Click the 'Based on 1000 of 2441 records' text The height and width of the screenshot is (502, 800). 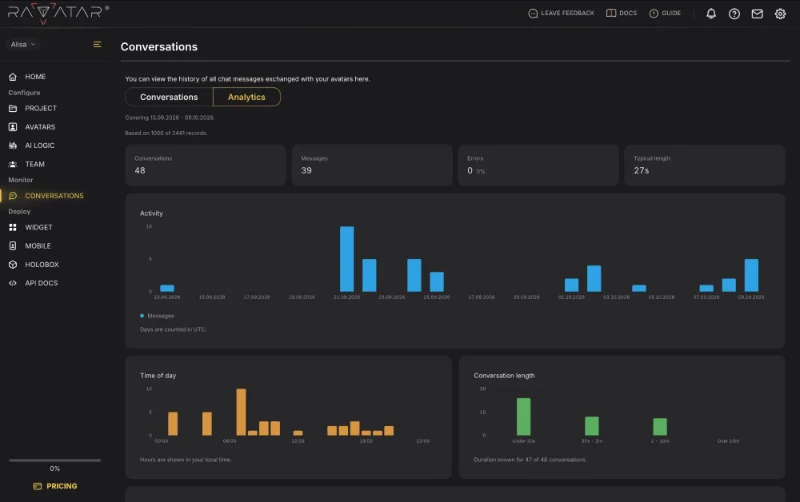pyautogui.click(x=166, y=133)
